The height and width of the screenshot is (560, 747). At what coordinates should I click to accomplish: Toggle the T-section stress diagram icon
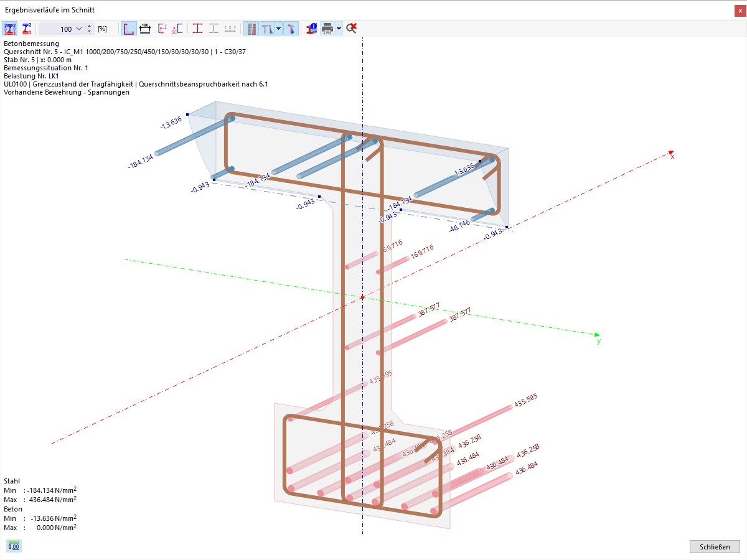(267, 29)
